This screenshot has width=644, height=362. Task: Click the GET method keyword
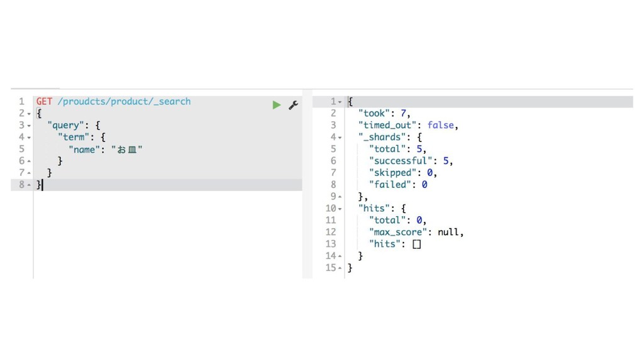tap(44, 101)
